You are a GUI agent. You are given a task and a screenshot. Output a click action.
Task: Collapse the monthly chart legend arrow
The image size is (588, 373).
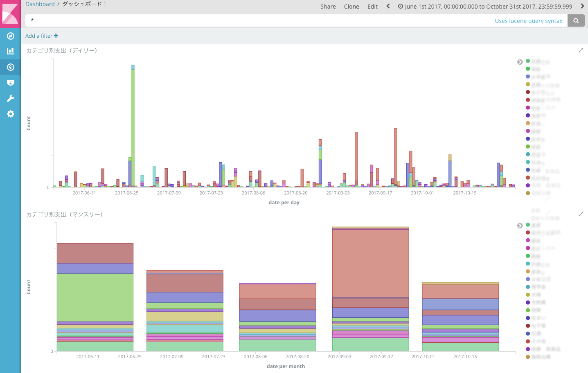(x=520, y=226)
